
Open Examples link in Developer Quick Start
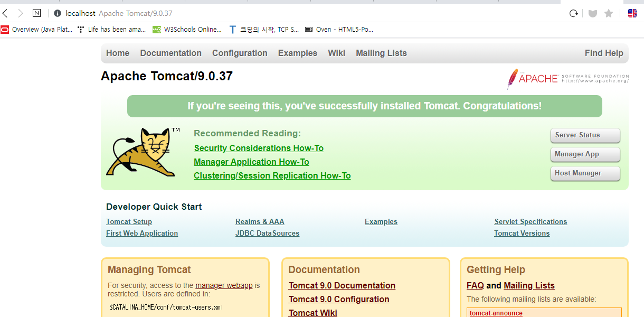[x=381, y=221]
